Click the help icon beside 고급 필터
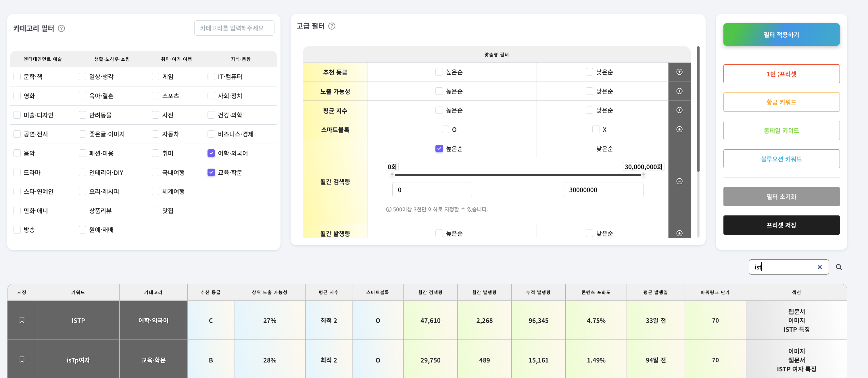 pos(332,26)
